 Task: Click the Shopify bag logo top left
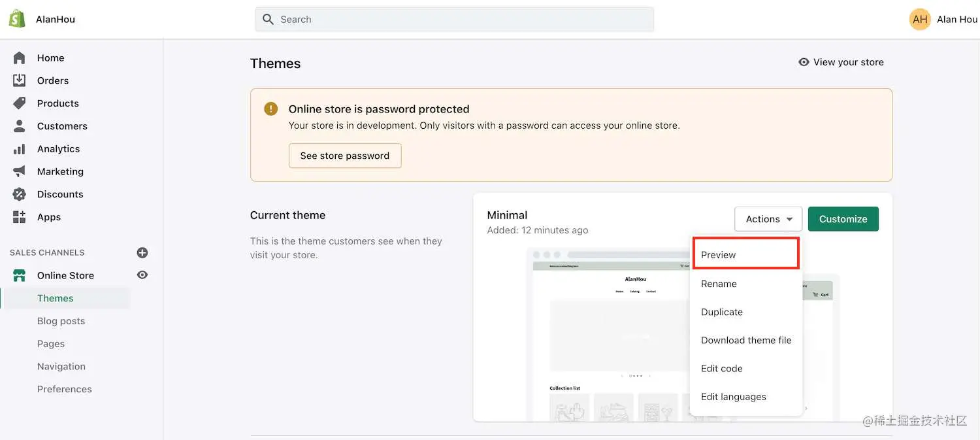tap(16, 18)
